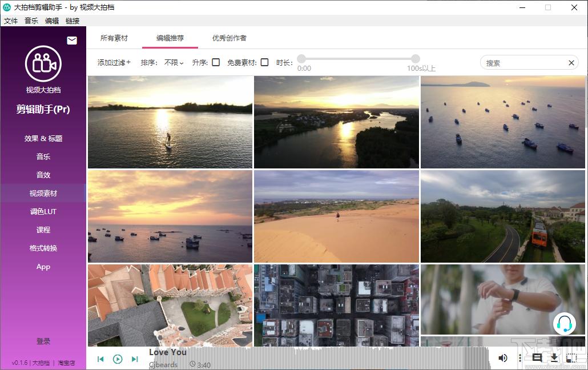Expand the 添加过滤+ filter option

click(114, 63)
